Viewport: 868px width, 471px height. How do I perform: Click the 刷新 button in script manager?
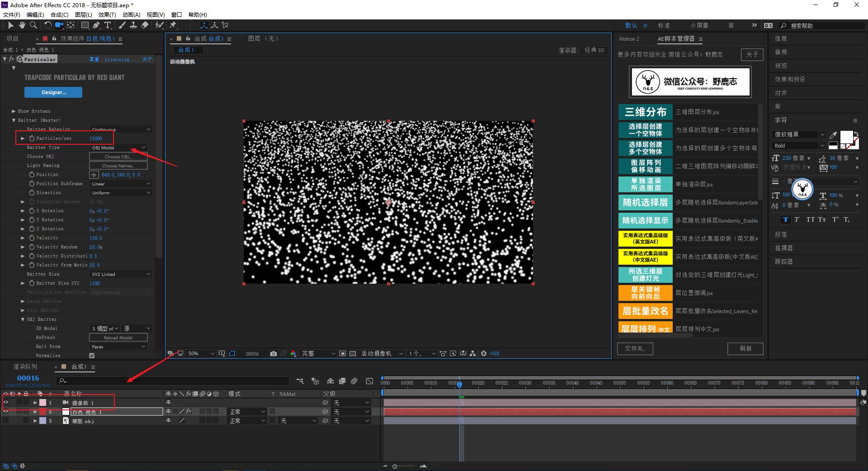(745, 348)
